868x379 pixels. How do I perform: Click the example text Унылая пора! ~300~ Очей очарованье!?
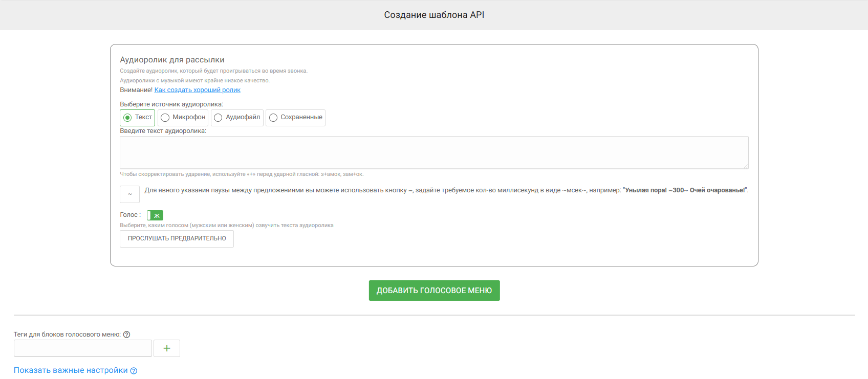pos(685,190)
